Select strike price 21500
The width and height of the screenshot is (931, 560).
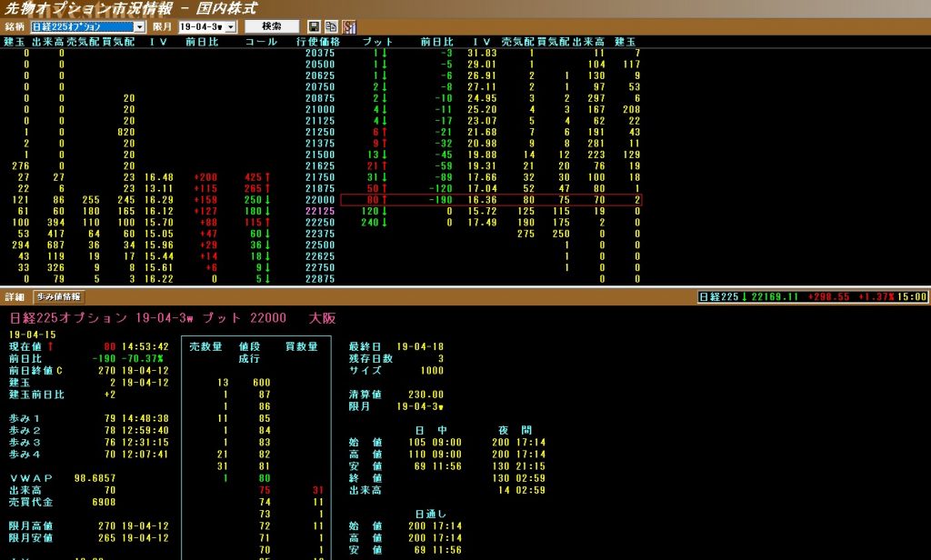[x=320, y=155]
